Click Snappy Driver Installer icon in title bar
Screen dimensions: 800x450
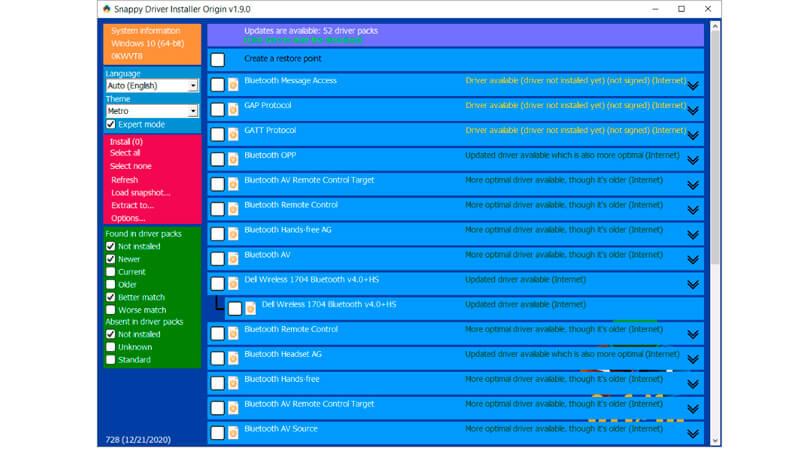pyautogui.click(x=107, y=9)
